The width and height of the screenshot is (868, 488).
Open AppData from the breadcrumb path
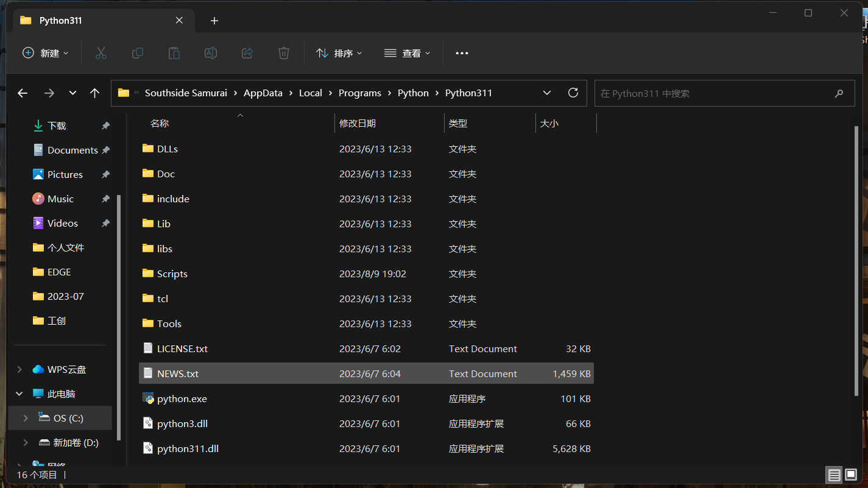point(263,93)
